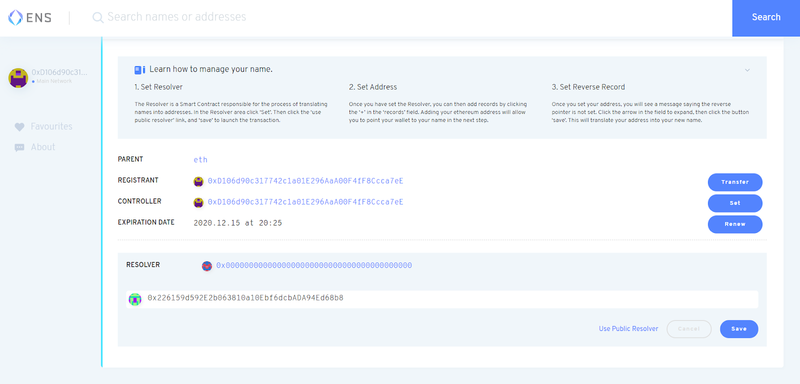This screenshot has height=384, width=800.
Task: Click the Transfer button
Action: (x=735, y=182)
